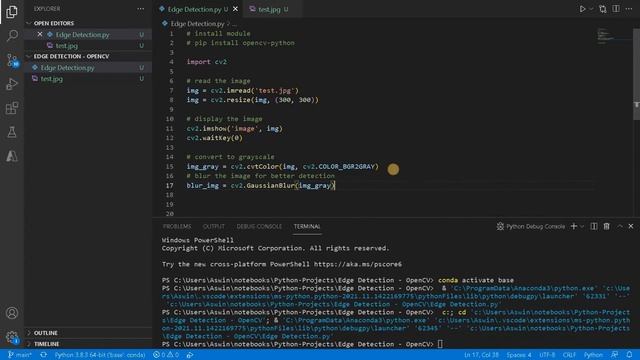Kill the terminal with trash icon
Image resolution: width=640 pixels, height=360 pixels.
point(607,227)
